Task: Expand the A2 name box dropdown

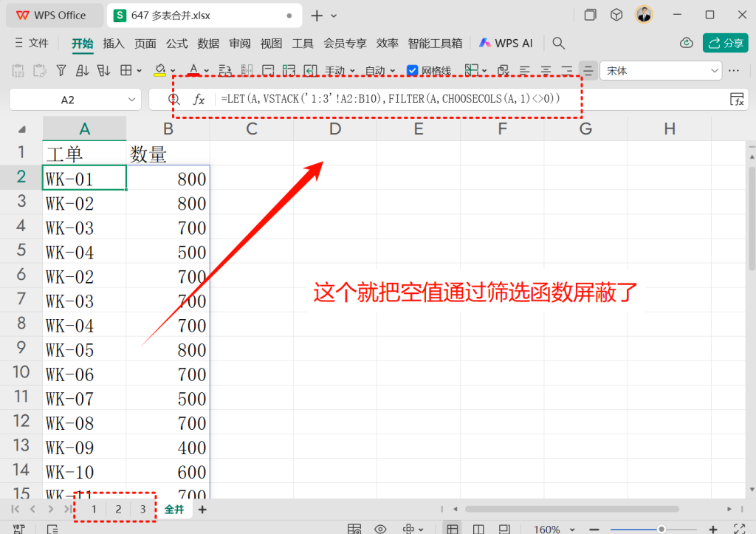Action: click(x=131, y=100)
